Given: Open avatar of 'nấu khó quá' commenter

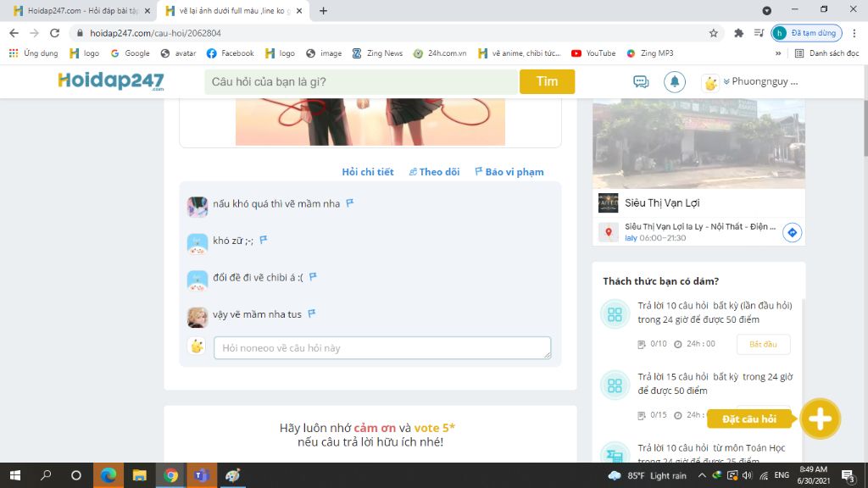Looking at the screenshot, I should click(x=197, y=207).
